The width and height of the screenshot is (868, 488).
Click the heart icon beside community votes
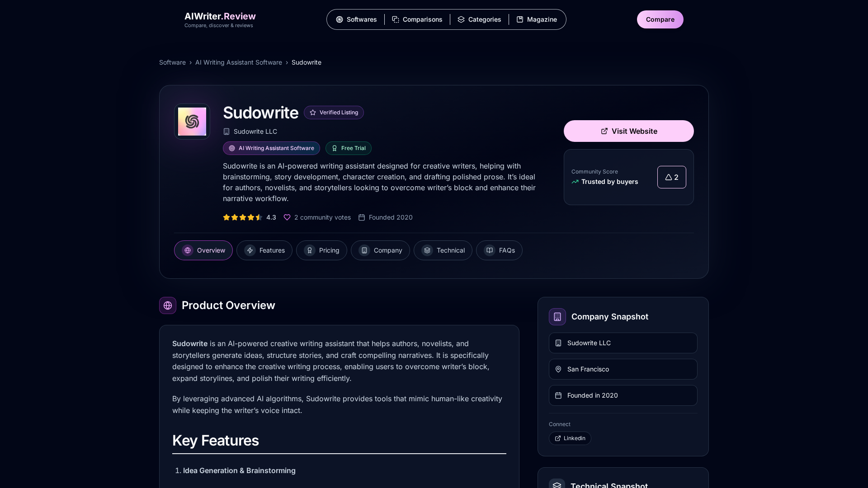(287, 217)
